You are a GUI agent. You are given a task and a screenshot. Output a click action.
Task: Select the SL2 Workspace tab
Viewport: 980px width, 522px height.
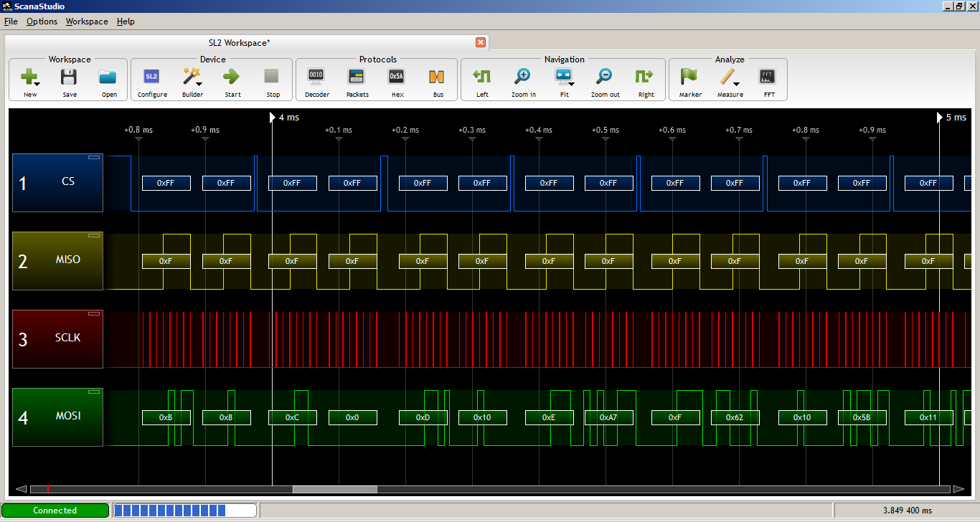239,42
